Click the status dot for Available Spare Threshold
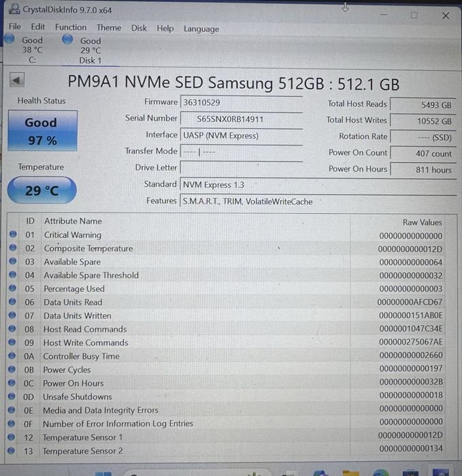The image size is (462, 476). pyautogui.click(x=13, y=274)
